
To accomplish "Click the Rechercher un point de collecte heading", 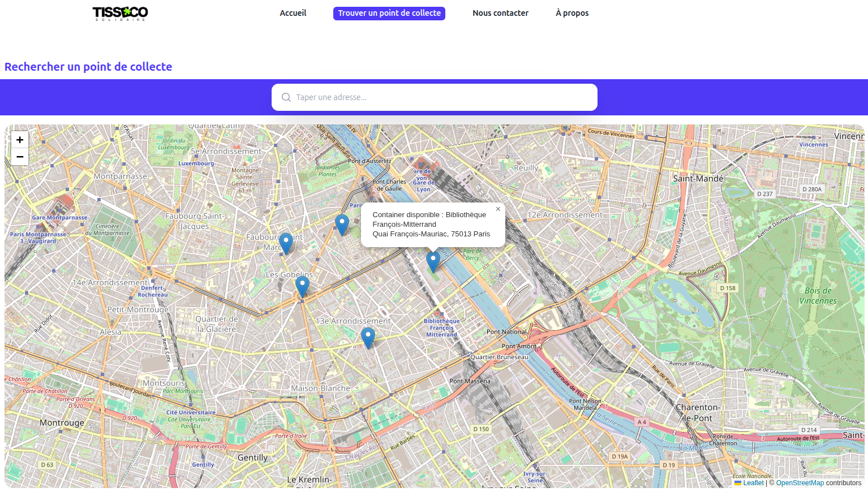I will [88, 67].
